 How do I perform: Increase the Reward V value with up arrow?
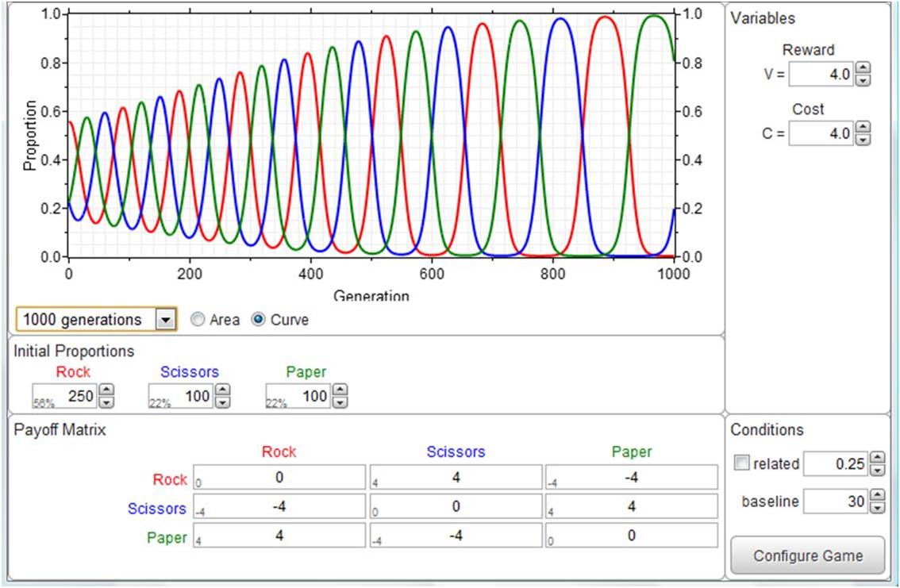864,69
